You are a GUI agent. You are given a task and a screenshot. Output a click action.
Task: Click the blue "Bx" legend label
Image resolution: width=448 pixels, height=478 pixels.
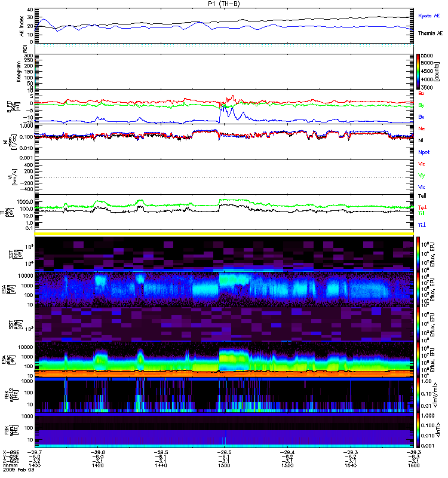click(421, 117)
